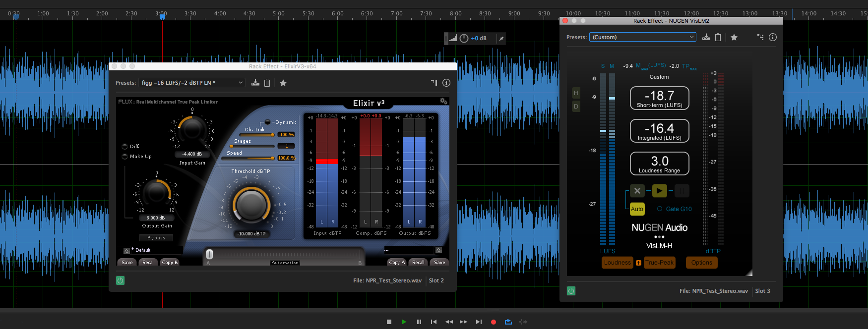This screenshot has height=329, width=868.
Task: Expand the VisLM2 (Custom) presets dropdown
Action: click(x=643, y=37)
